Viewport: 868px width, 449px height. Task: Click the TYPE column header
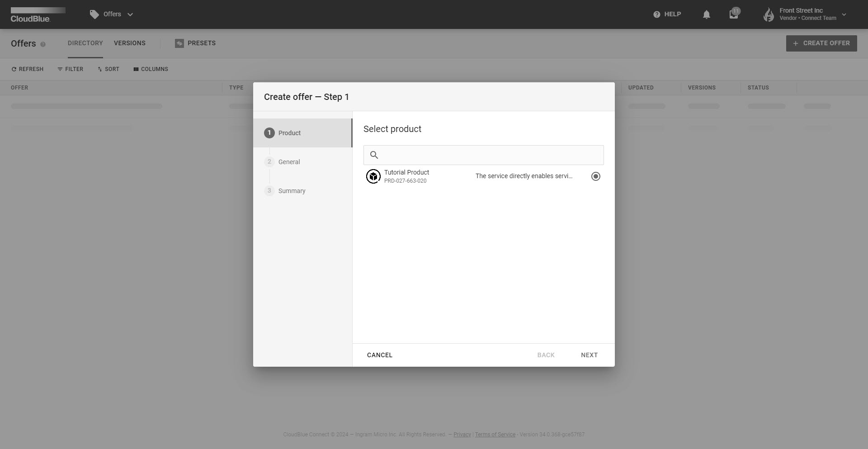point(236,88)
